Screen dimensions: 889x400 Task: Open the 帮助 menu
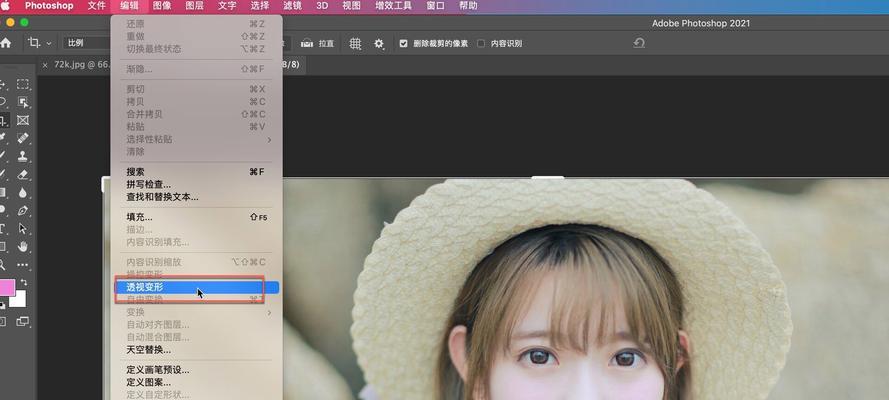coord(468,6)
